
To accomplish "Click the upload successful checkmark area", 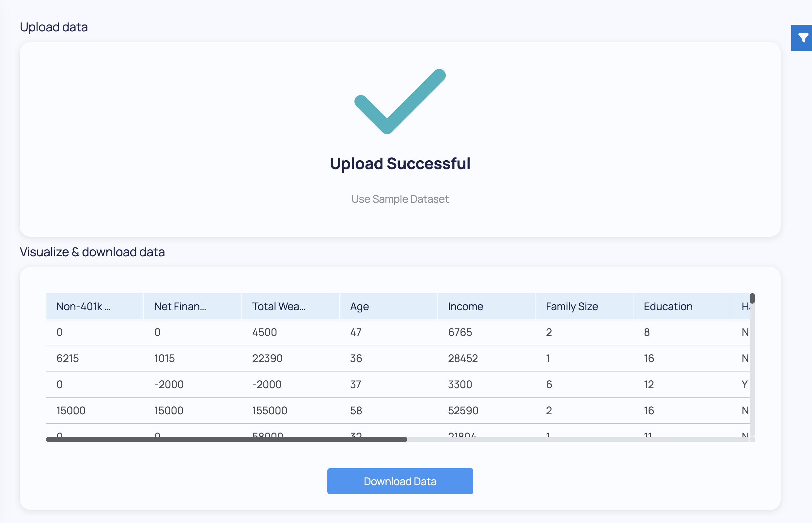I will (400, 101).
